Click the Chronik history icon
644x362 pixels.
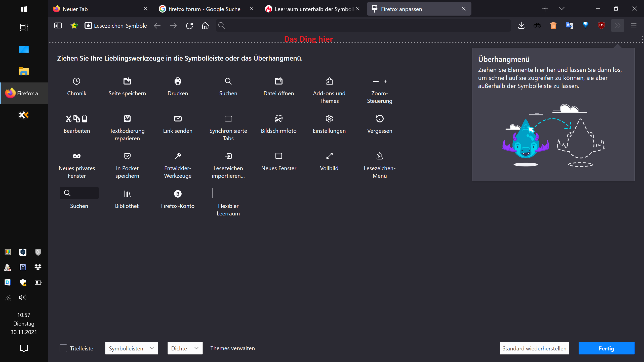click(76, 81)
